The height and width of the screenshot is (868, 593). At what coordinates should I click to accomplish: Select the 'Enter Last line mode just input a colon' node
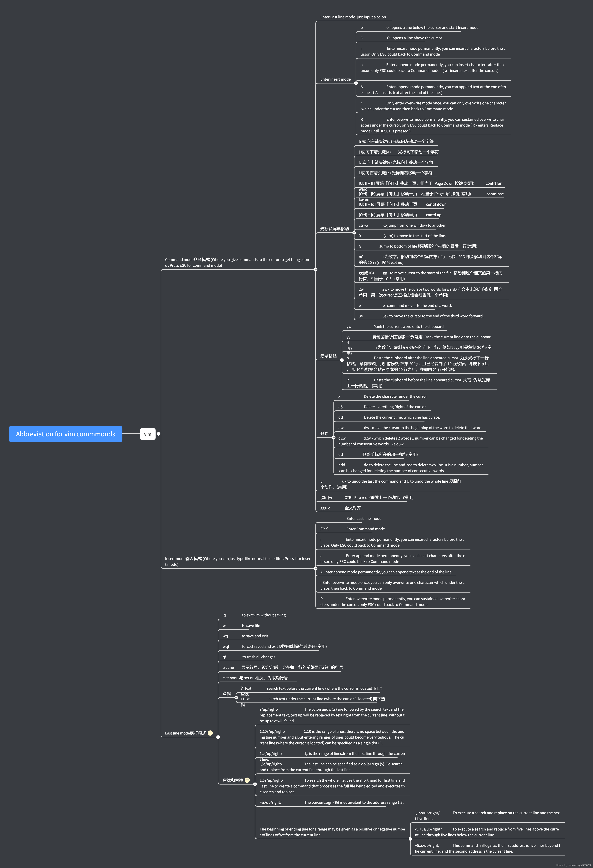355,17
